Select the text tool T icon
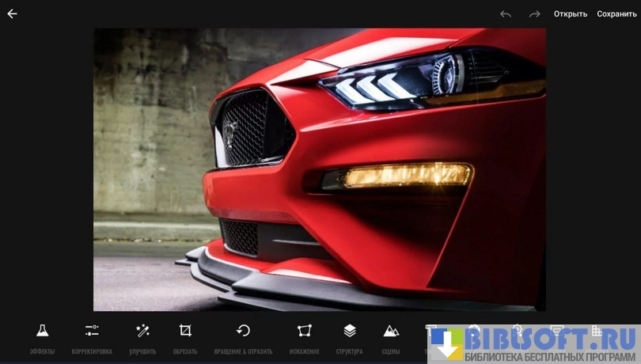Viewport: 641px width, 364px height. [431, 331]
